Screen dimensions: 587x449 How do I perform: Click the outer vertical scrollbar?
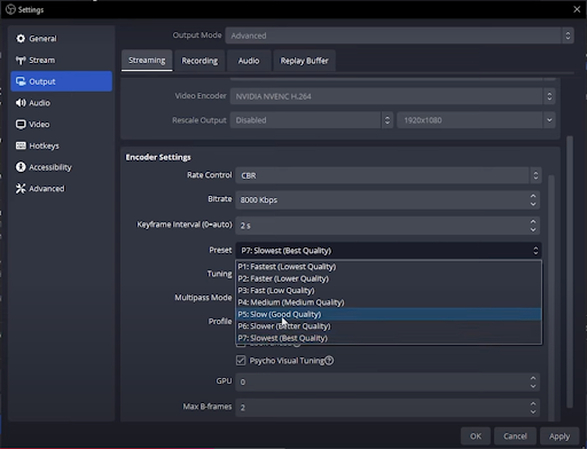pyautogui.click(x=570, y=272)
